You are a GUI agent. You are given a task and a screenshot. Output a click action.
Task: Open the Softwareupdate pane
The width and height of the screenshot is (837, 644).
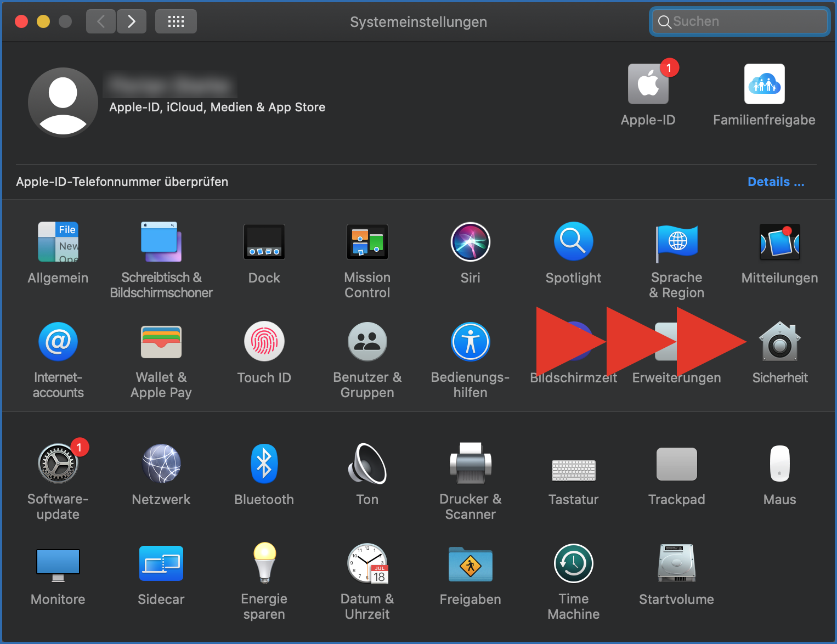click(58, 464)
